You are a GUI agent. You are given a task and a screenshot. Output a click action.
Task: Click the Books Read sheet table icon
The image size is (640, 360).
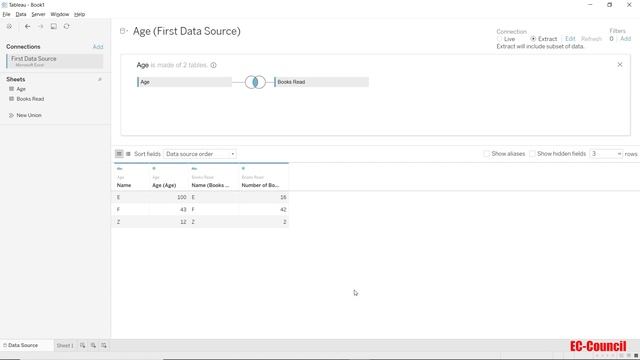click(x=11, y=99)
